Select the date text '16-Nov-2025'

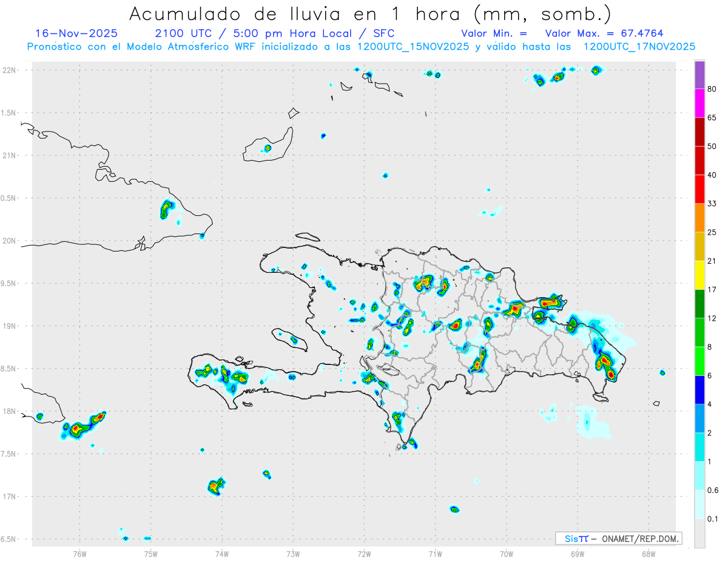point(76,33)
